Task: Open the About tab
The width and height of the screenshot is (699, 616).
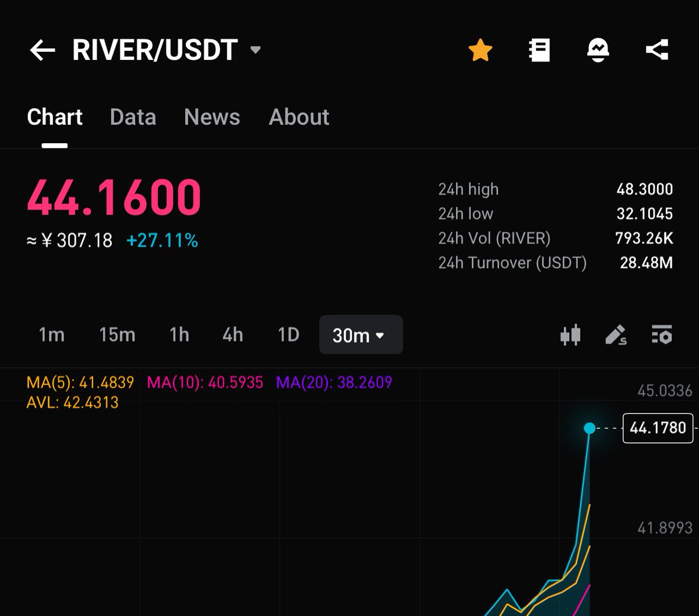Action: 299,117
